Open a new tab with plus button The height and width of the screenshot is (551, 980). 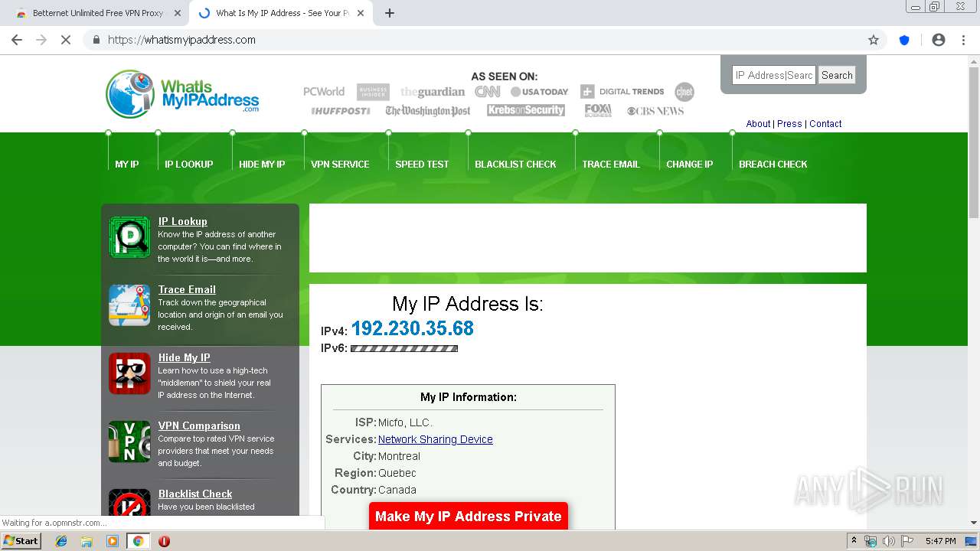click(x=390, y=13)
